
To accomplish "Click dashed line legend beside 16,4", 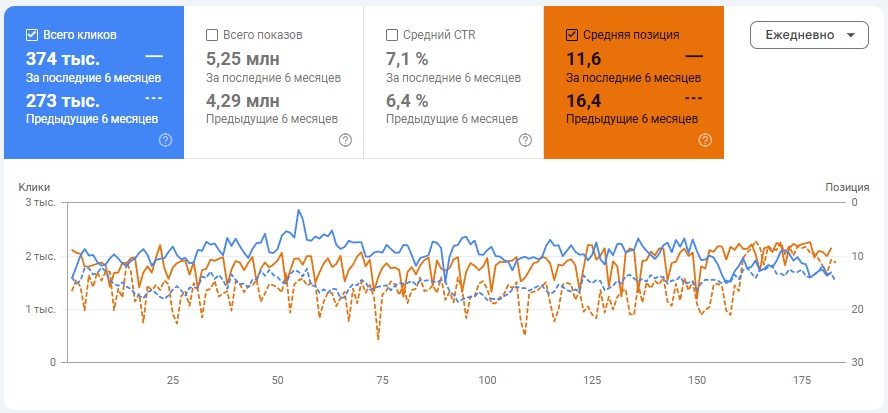I will point(693,99).
